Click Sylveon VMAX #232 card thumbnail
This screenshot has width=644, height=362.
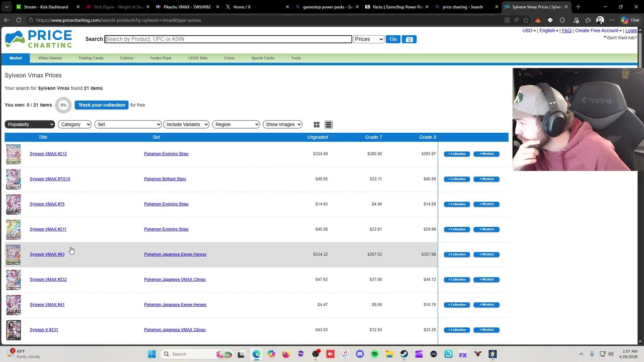tap(14, 280)
